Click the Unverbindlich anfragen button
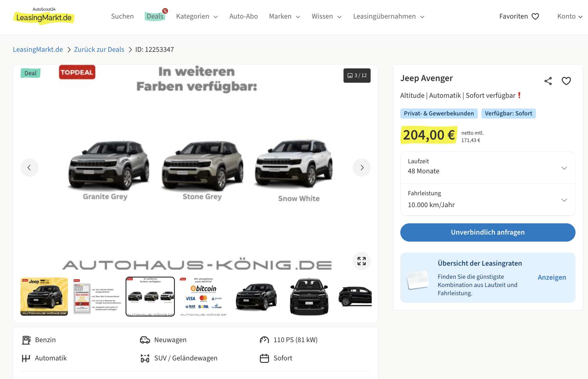This screenshot has width=588, height=379. (x=488, y=232)
